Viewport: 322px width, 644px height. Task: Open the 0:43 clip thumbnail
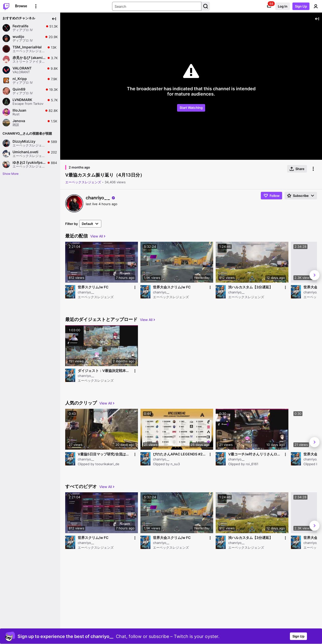coord(102,429)
